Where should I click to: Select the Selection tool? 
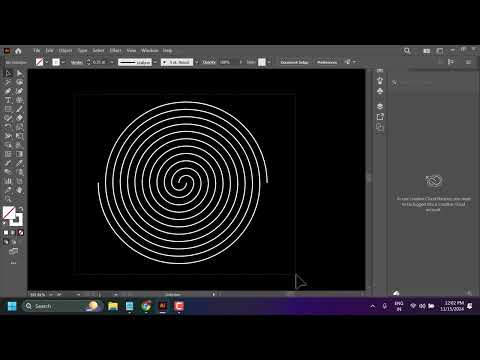point(8,73)
